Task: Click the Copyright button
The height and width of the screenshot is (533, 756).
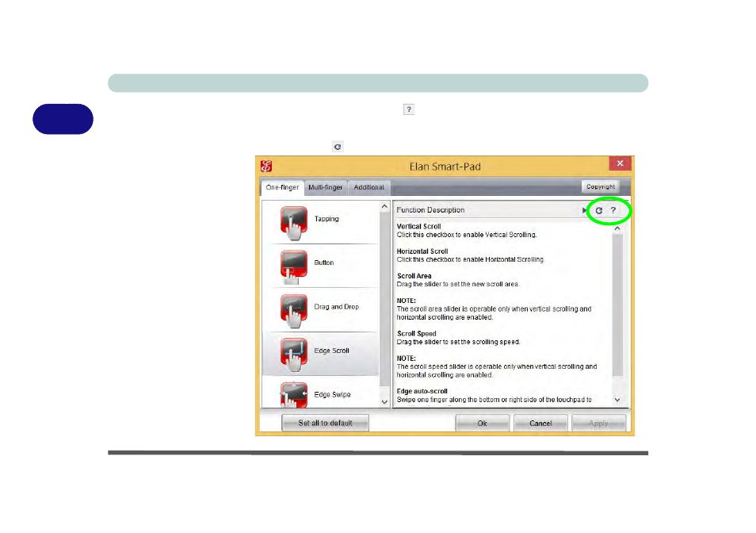Action: pos(600,186)
